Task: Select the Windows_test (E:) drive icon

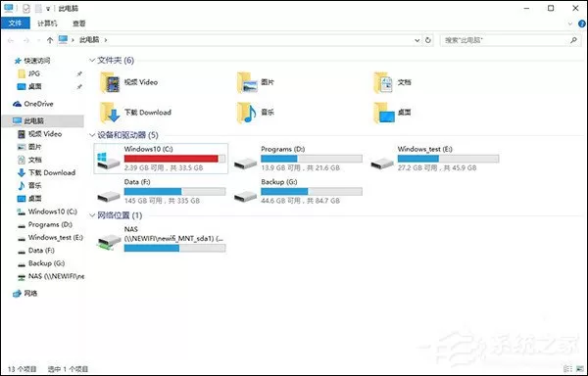Action: 382,164
